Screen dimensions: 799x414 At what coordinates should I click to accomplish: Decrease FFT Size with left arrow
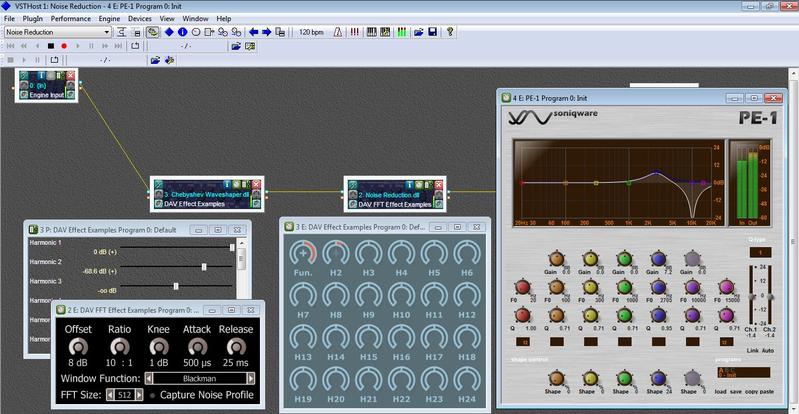point(110,395)
